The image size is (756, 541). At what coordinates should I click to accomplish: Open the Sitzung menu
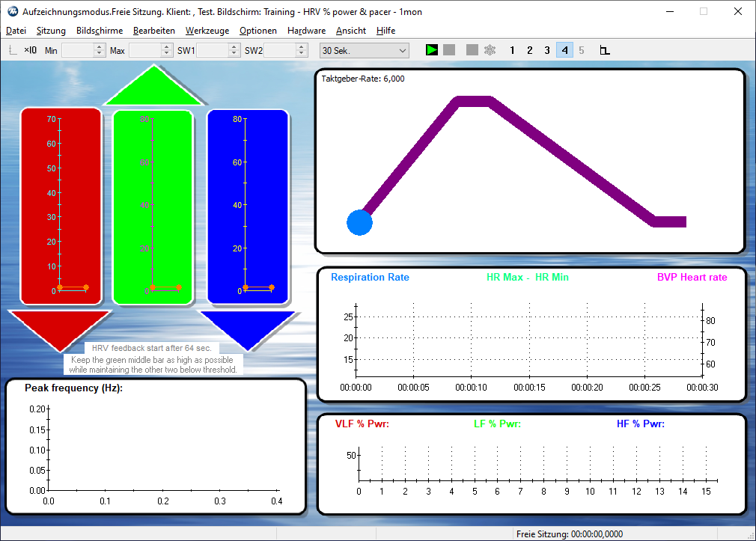51,31
